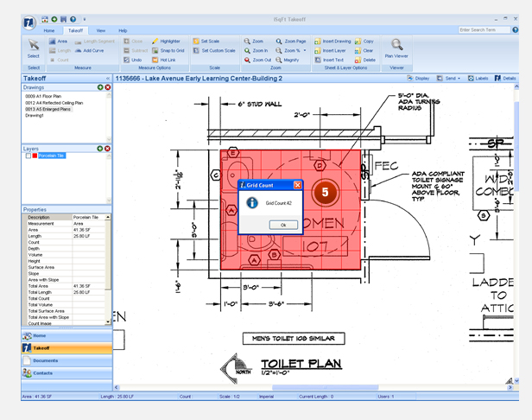Toggle Labels above the drawing

click(478, 79)
